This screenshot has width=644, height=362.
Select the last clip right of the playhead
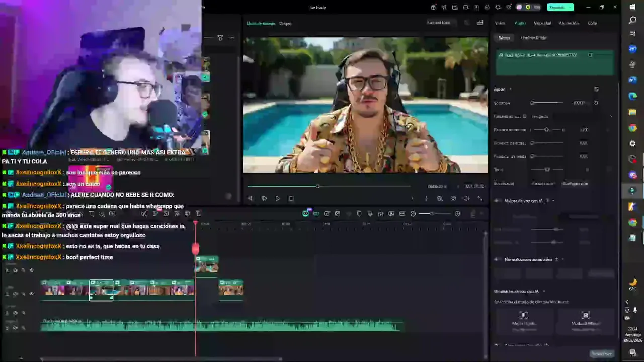(231, 290)
